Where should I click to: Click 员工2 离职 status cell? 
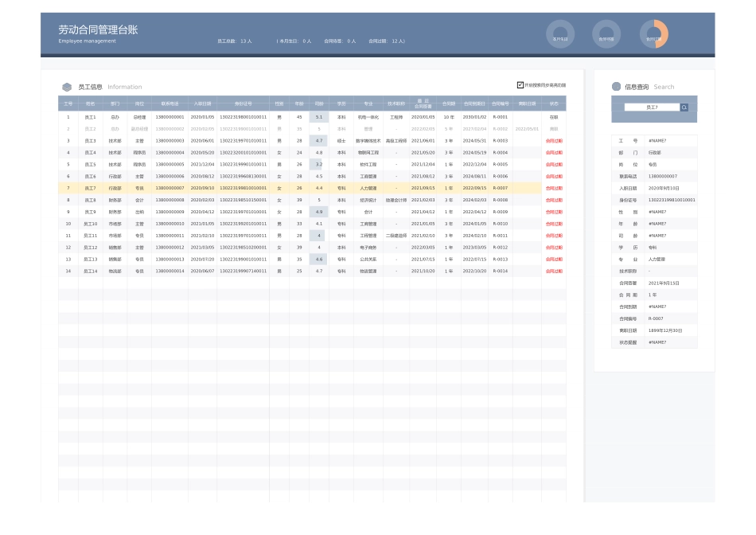pyautogui.click(x=554, y=129)
